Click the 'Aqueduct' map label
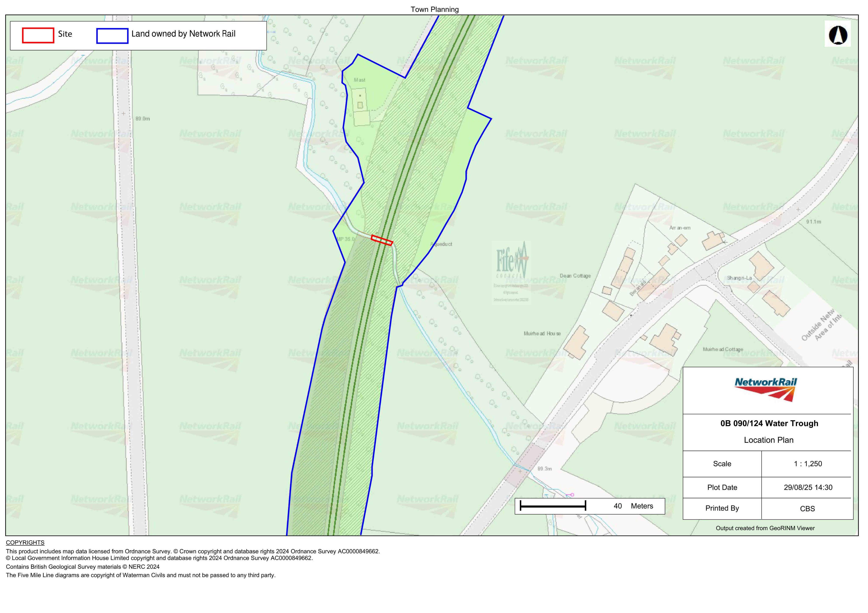Screen dimensions: 868x613 tap(442, 244)
